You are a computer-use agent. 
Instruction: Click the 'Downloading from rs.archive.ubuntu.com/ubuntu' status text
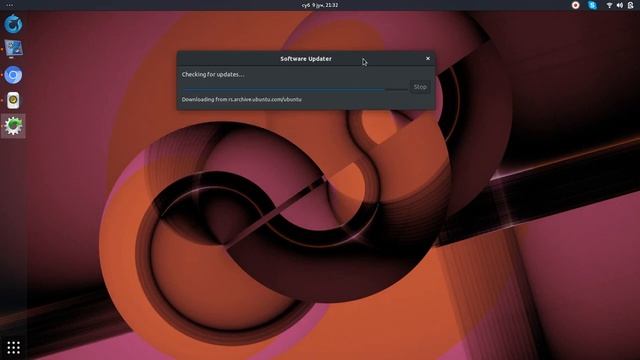tap(242, 100)
